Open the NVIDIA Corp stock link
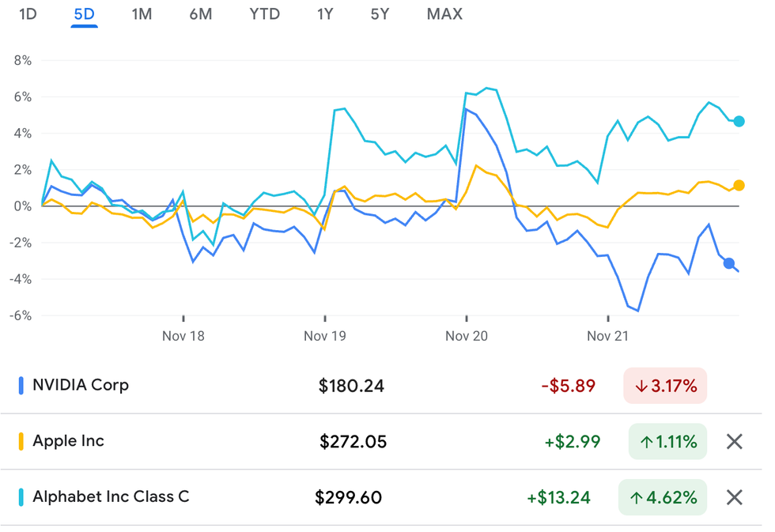 pyautogui.click(x=80, y=386)
